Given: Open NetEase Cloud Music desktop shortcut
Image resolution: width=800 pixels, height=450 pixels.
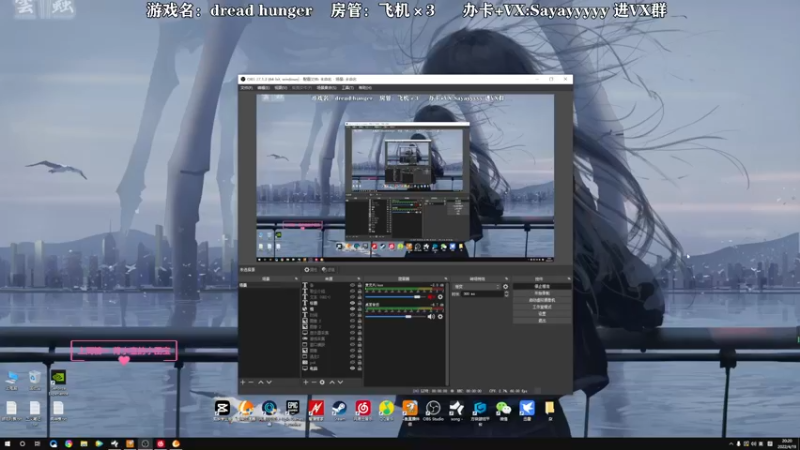Looking at the screenshot, I should pyautogui.click(x=363, y=409).
